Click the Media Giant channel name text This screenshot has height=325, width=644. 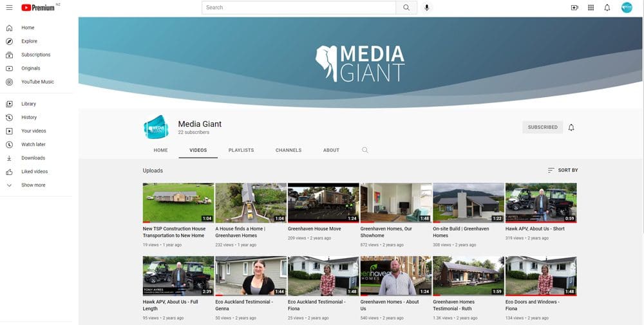(200, 124)
